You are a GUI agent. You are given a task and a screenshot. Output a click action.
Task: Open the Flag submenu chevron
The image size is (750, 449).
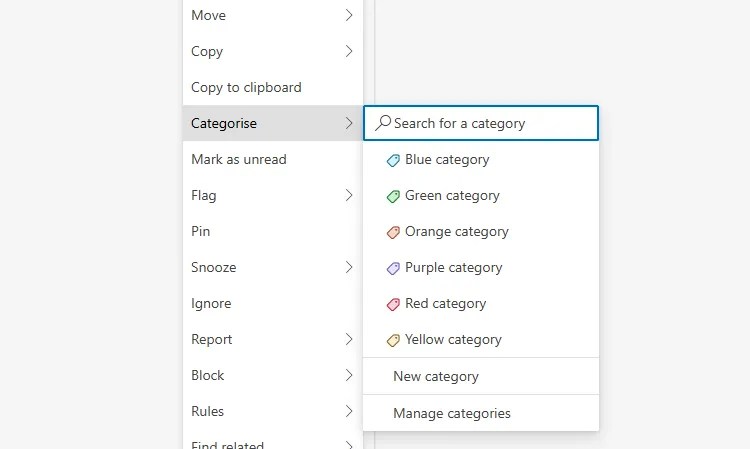349,195
